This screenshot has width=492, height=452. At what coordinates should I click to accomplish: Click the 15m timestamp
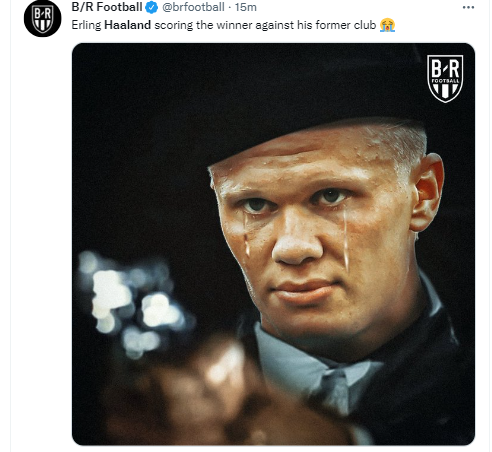tap(246, 7)
